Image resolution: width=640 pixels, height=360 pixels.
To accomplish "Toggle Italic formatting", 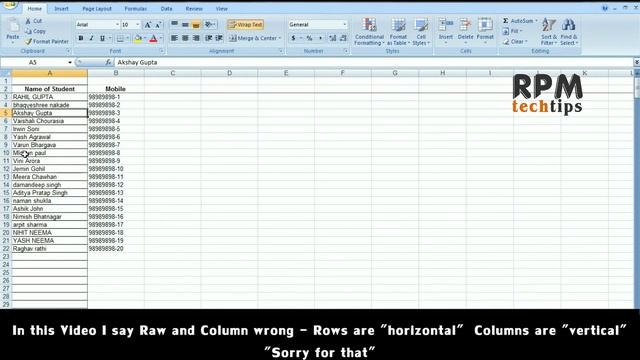I will coord(91,38).
